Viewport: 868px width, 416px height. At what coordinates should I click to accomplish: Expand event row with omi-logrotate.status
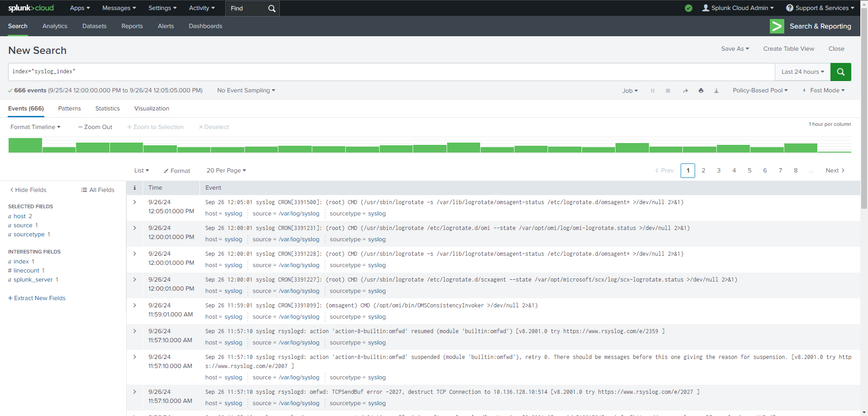[x=134, y=228]
